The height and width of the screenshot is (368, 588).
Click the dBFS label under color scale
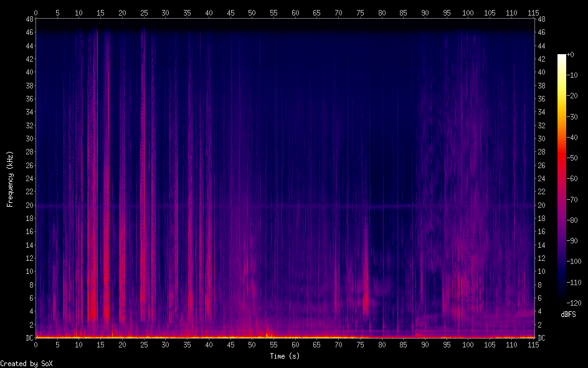click(x=568, y=314)
